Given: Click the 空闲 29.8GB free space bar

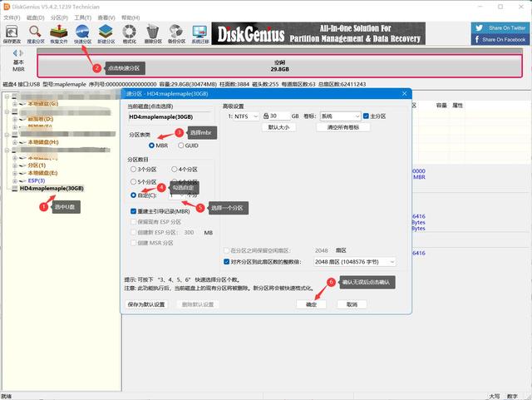Looking at the screenshot, I should coord(279,66).
